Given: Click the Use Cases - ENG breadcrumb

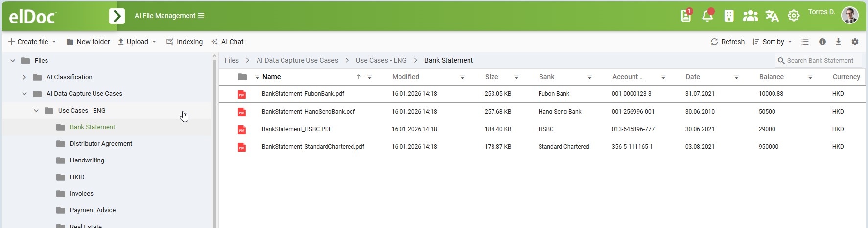Looking at the screenshot, I should pos(381,60).
